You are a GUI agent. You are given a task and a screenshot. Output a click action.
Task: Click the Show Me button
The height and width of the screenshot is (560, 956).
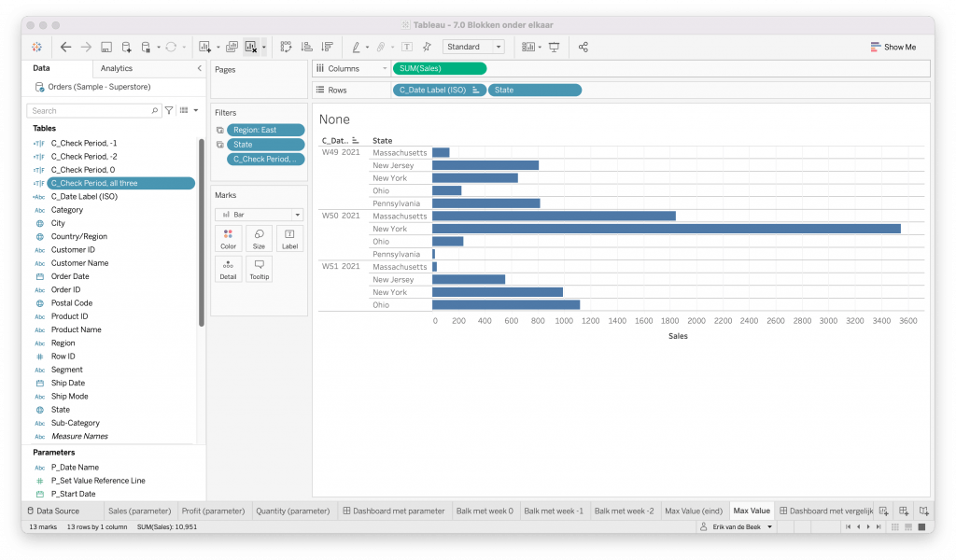pyautogui.click(x=893, y=47)
